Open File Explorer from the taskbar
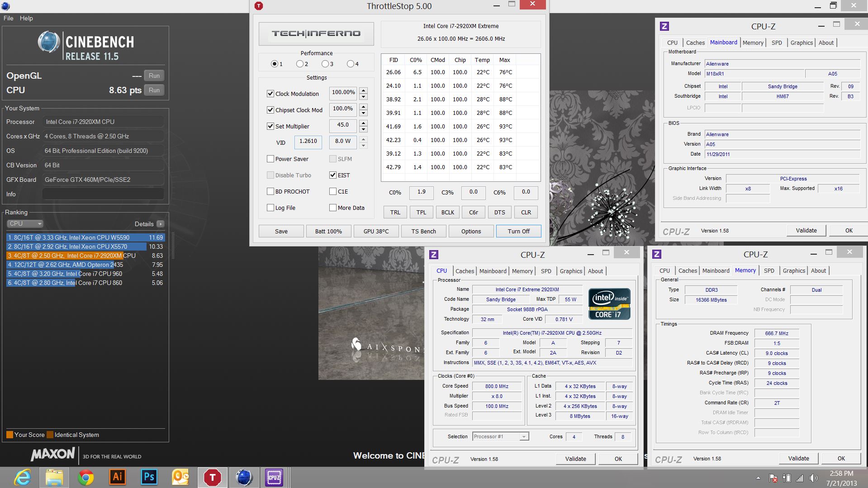Viewport: 868px width, 488px height. (x=54, y=478)
